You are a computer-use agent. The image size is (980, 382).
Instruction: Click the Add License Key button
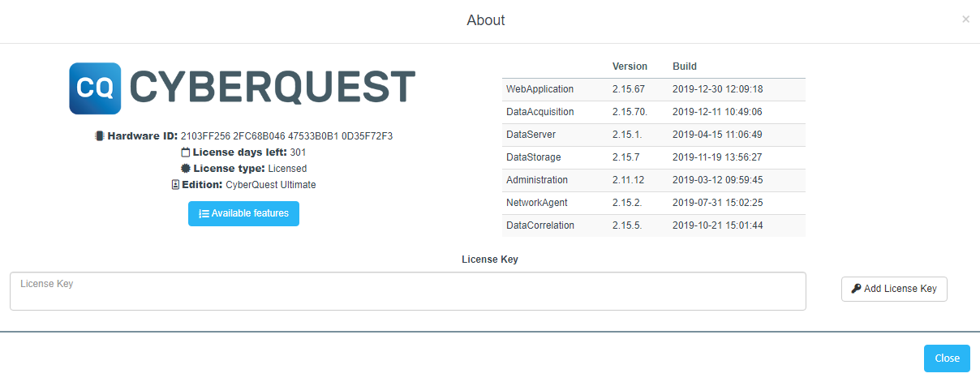point(894,289)
